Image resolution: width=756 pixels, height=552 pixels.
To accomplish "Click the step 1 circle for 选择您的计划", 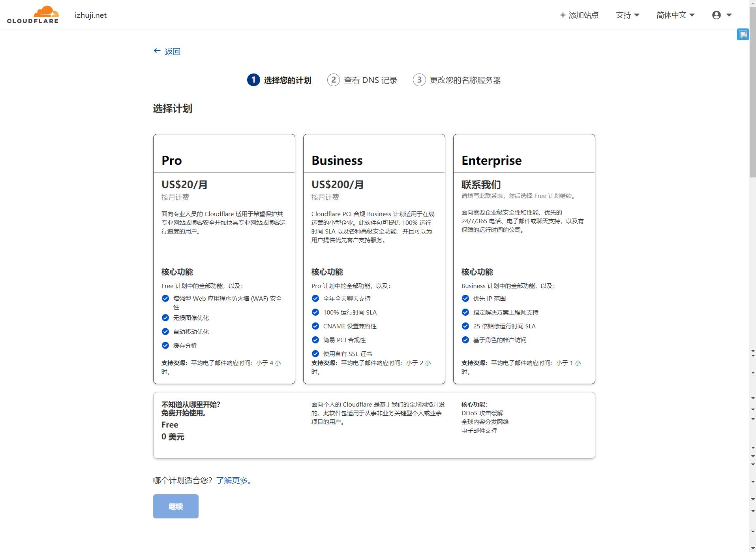I will tap(253, 80).
